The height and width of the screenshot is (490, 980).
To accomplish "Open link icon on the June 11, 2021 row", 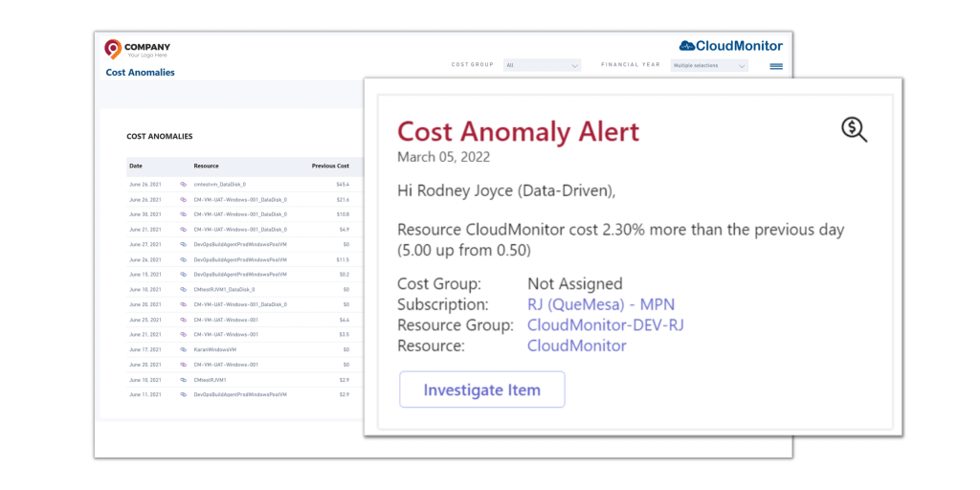I will point(183,394).
